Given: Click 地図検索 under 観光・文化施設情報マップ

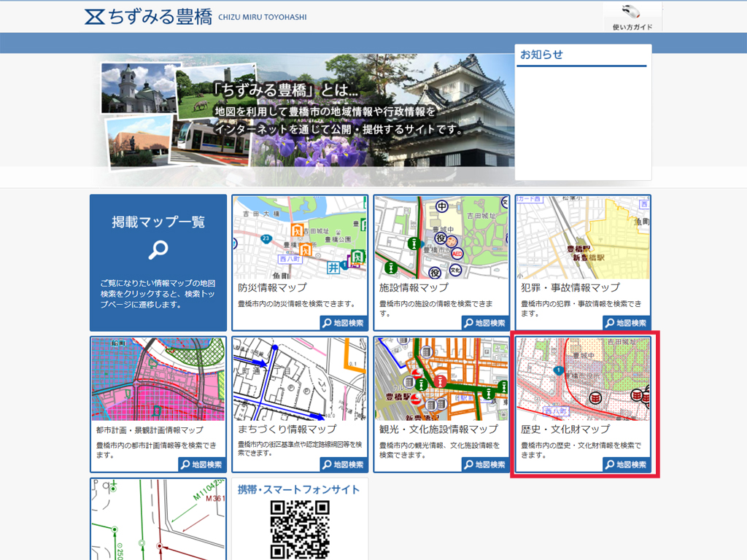Looking at the screenshot, I should (485, 464).
